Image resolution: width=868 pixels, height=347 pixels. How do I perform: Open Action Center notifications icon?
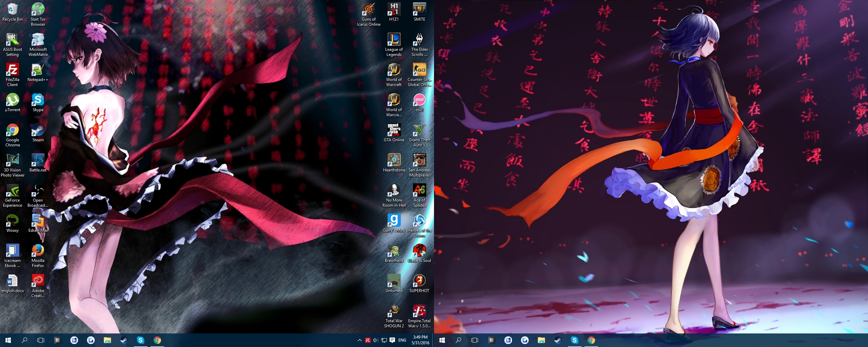pos(392,340)
